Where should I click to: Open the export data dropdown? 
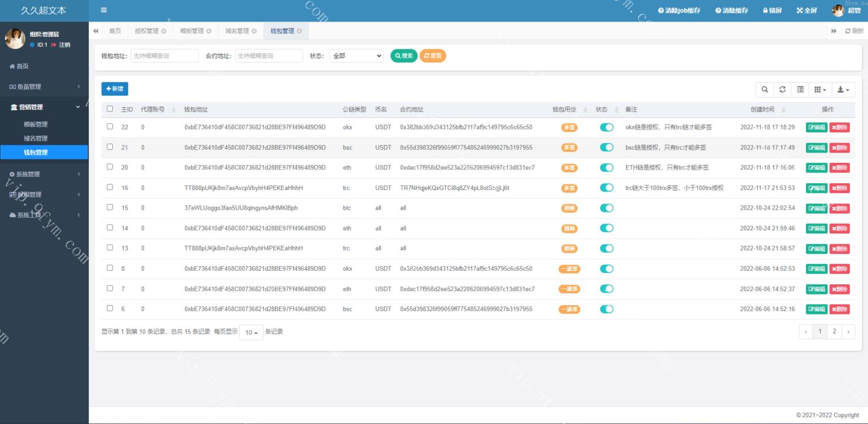843,89
